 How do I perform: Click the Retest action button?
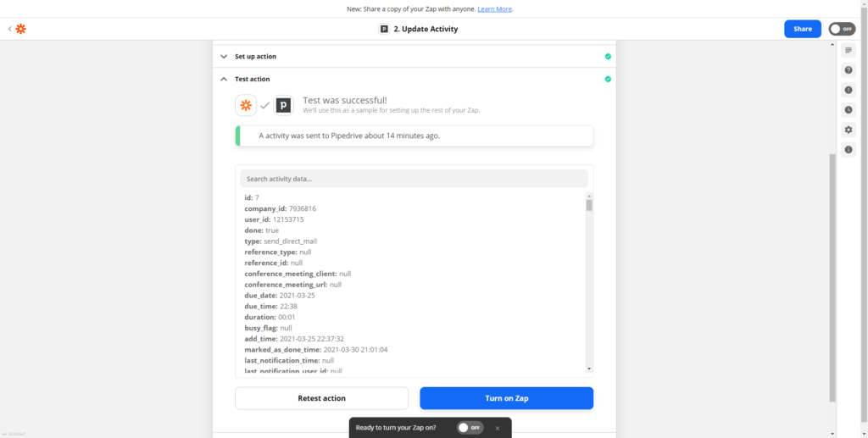(321, 398)
